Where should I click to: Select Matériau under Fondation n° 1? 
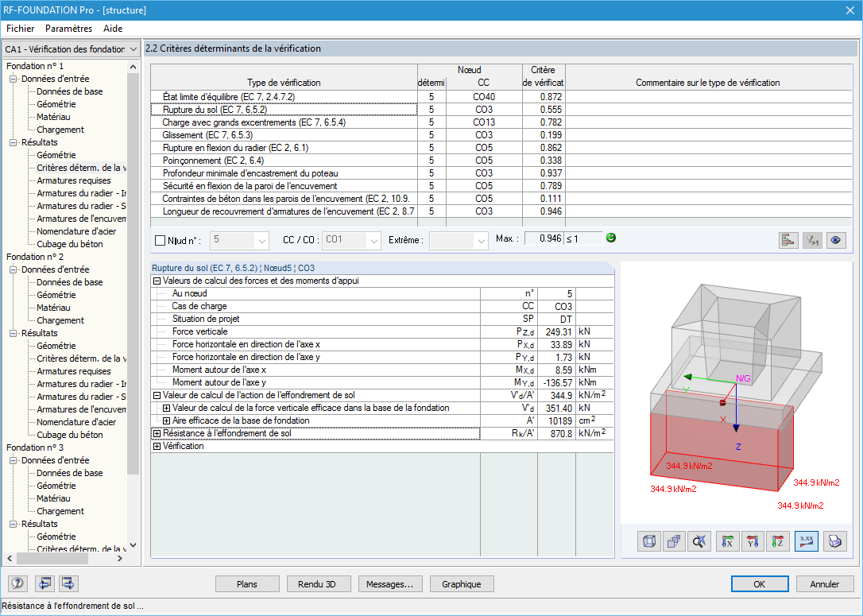coord(53,117)
